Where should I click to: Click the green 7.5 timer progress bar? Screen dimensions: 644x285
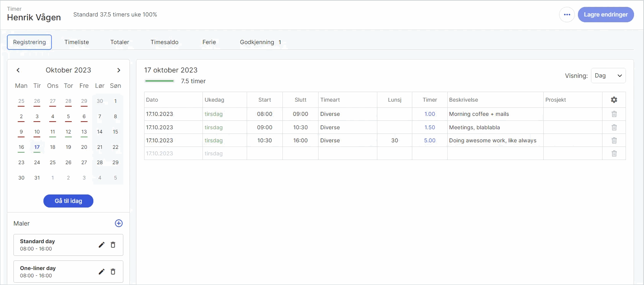pyautogui.click(x=159, y=81)
